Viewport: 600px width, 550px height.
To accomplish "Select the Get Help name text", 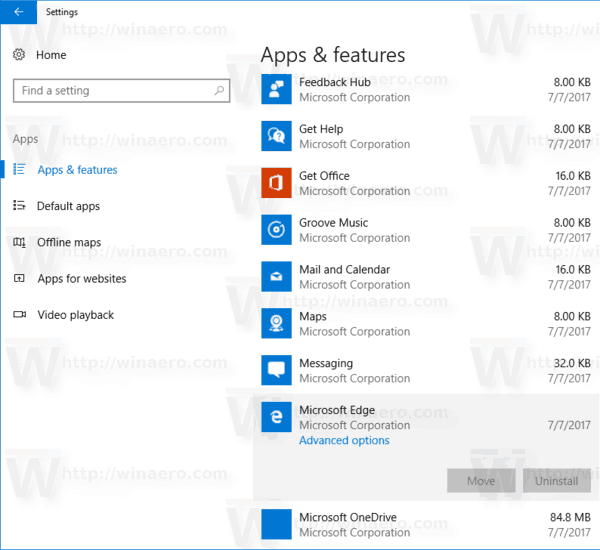I will [x=321, y=129].
